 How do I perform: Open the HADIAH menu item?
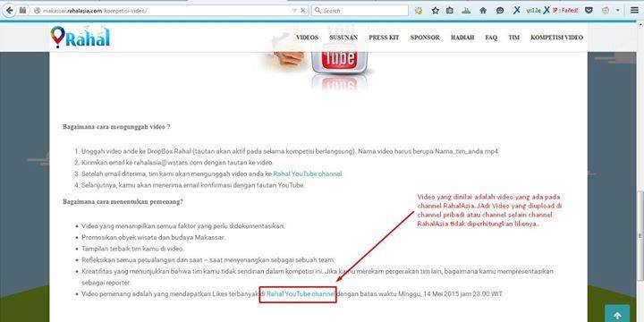point(462,38)
